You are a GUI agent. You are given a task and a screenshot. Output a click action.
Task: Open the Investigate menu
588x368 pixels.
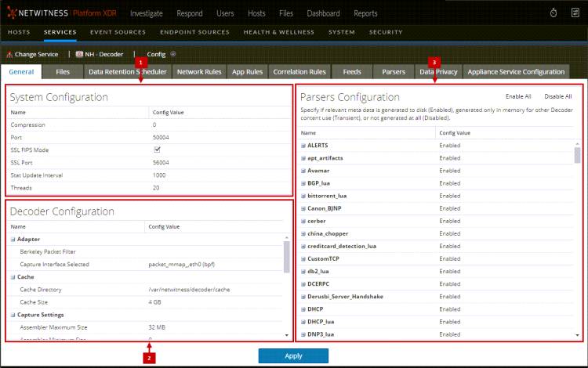[152, 13]
